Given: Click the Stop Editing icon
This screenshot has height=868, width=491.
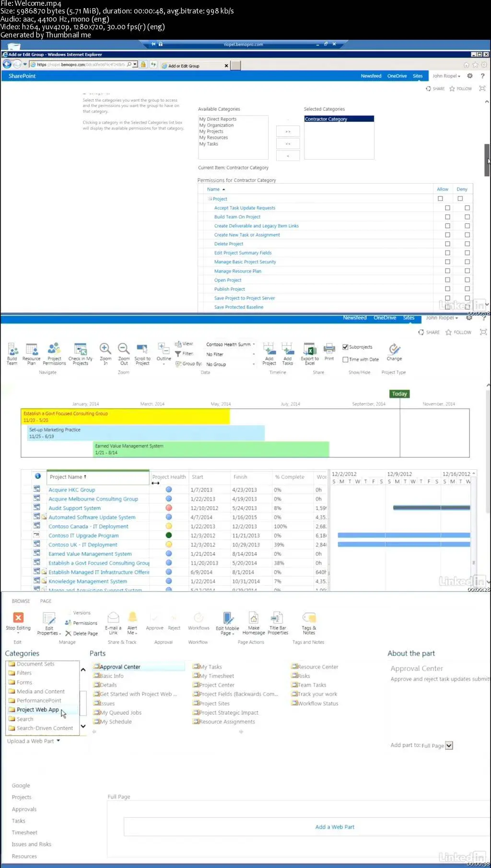Looking at the screenshot, I should (x=18, y=617).
